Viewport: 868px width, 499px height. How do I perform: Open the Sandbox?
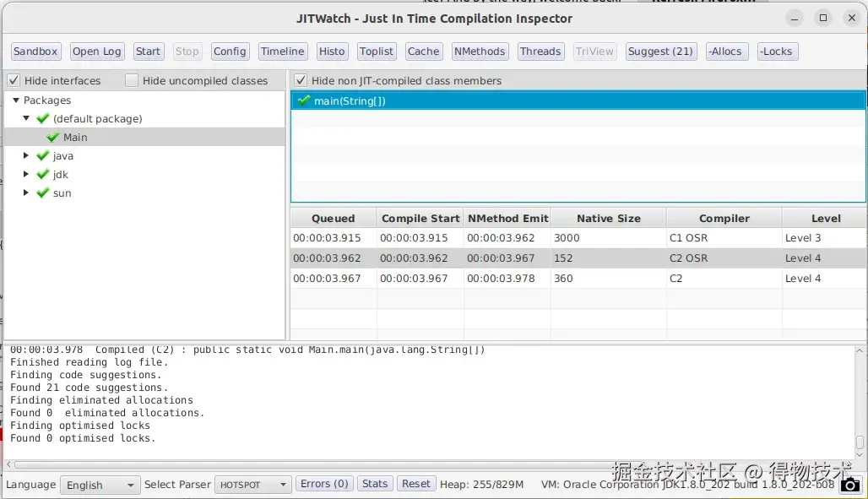pos(35,52)
